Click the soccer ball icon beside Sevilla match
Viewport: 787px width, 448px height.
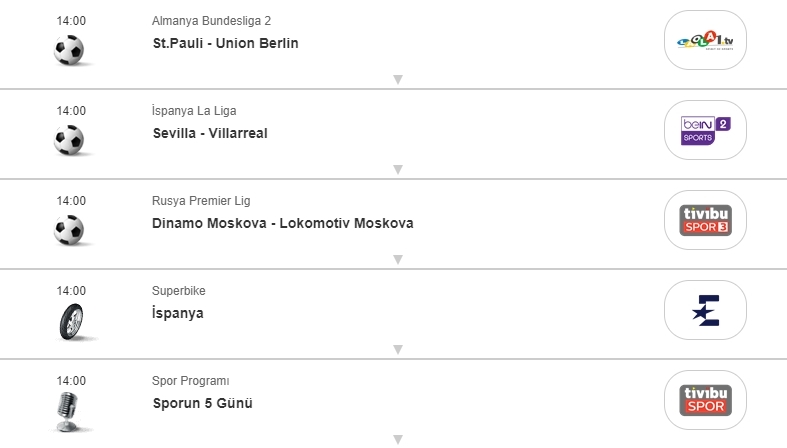(x=69, y=139)
